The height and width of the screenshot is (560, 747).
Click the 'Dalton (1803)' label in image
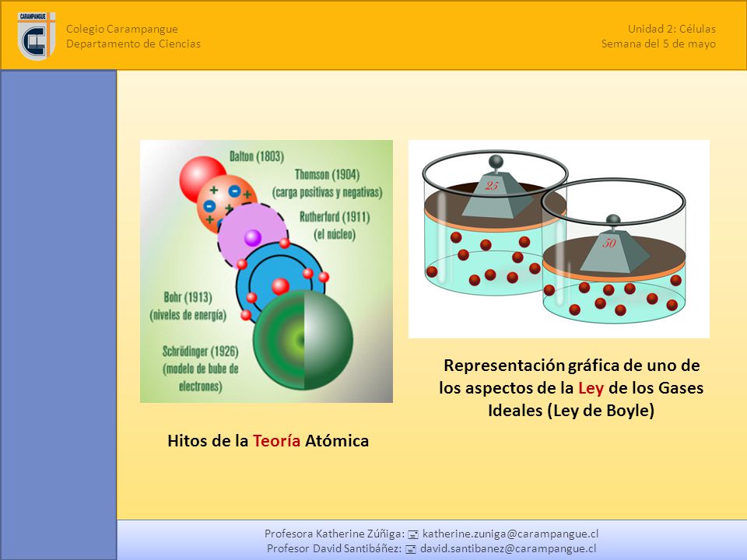tap(257, 156)
